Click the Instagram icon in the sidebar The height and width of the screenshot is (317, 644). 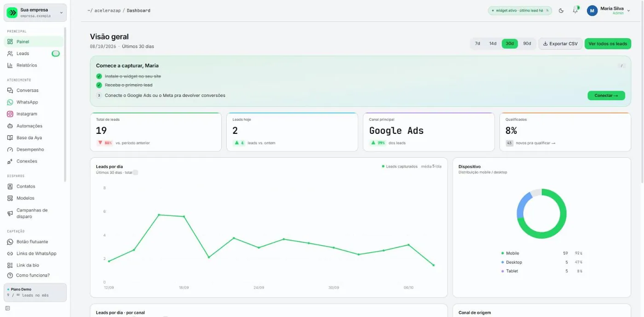pyautogui.click(x=10, y=114)
